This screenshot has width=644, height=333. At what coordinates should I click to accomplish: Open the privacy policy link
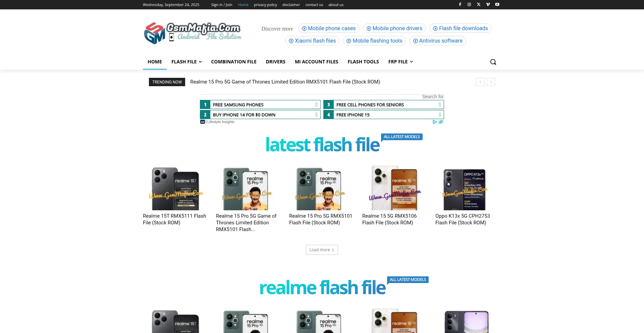coord(265,5)
